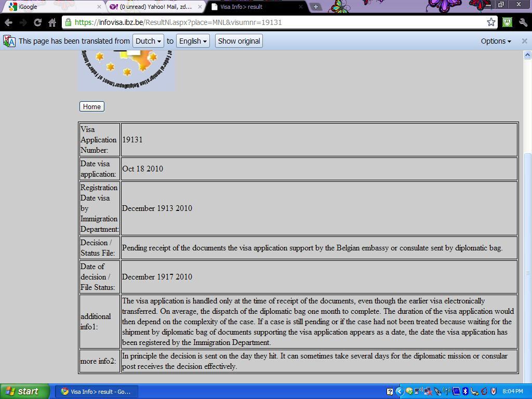Viewport: 532px width, 399px height.
Task: Click the Show original button
Action: point(239,41)
